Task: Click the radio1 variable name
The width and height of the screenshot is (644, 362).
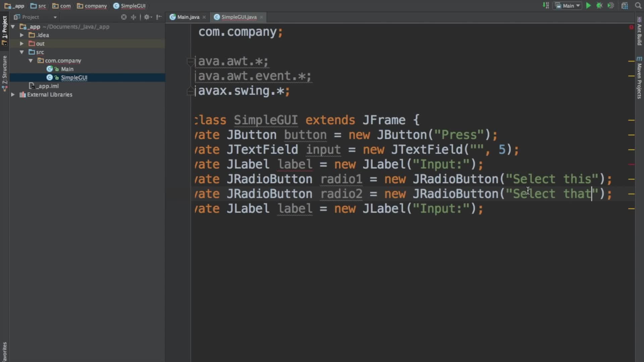Action: tap(341, 179)
